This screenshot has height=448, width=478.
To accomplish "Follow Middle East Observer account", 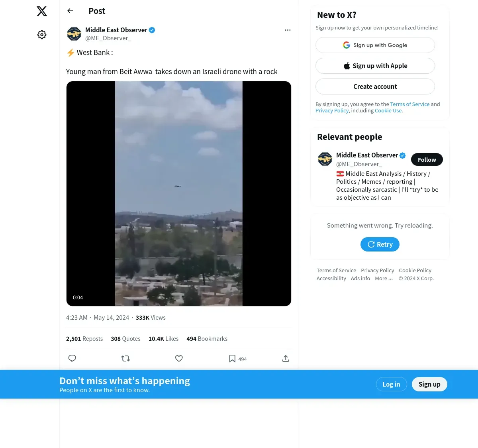I will 427,159.
